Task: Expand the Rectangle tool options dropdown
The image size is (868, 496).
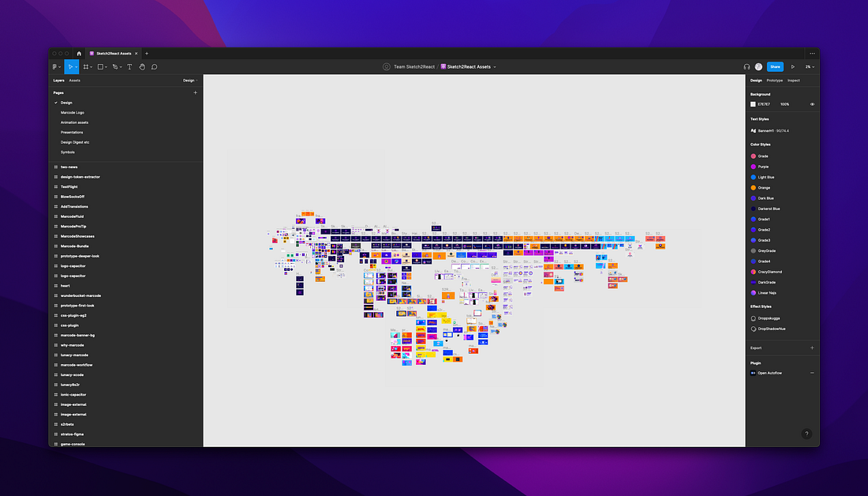Action: (107, 66)
